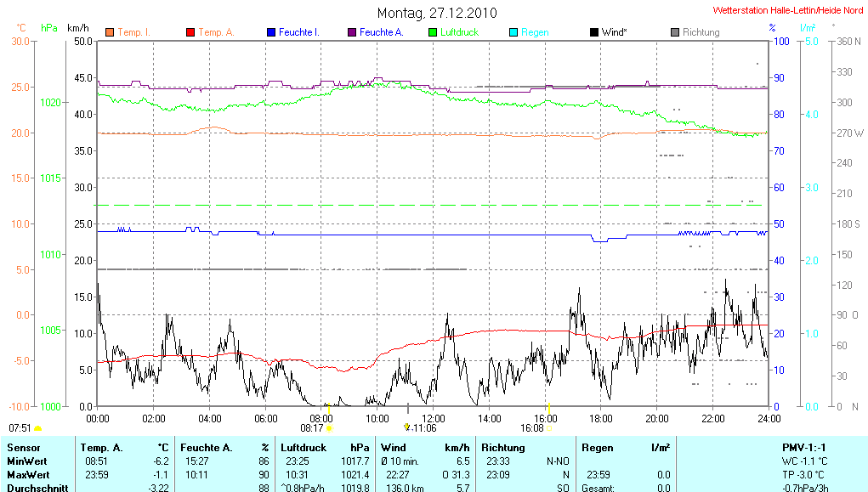868x492 pixels.
Task: Click the green Luftdruck legend square
Action: 433,32
